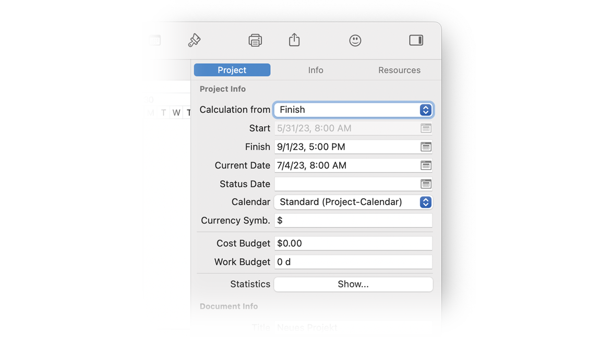Click the Start date field
This screenshot has height=364, width=600.
353,128
